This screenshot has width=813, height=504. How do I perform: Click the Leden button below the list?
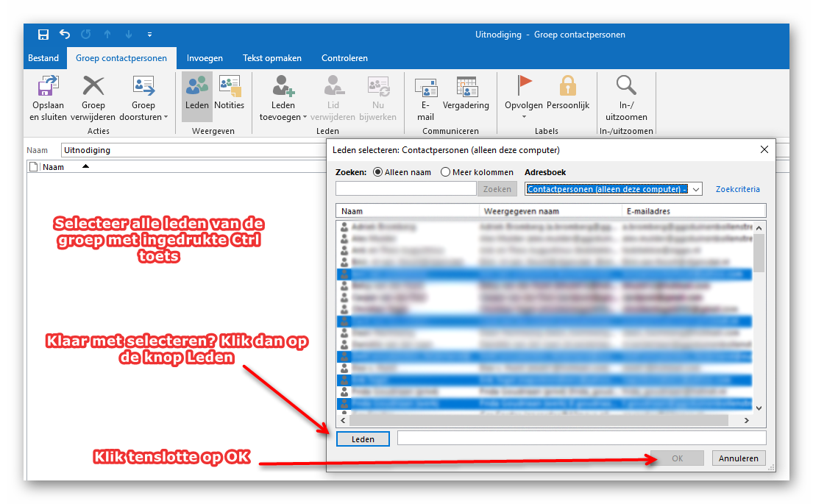coord(363,439)
